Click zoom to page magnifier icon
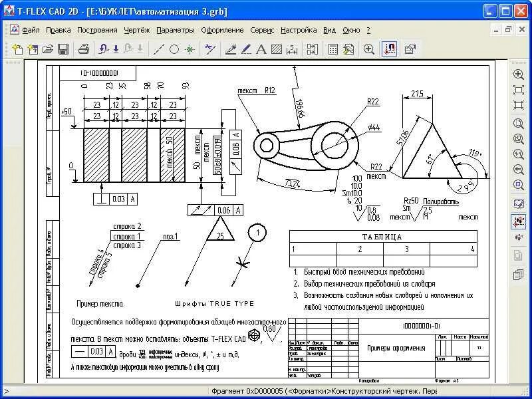Viewport: 532px width, 399px height. pos(519,124)
